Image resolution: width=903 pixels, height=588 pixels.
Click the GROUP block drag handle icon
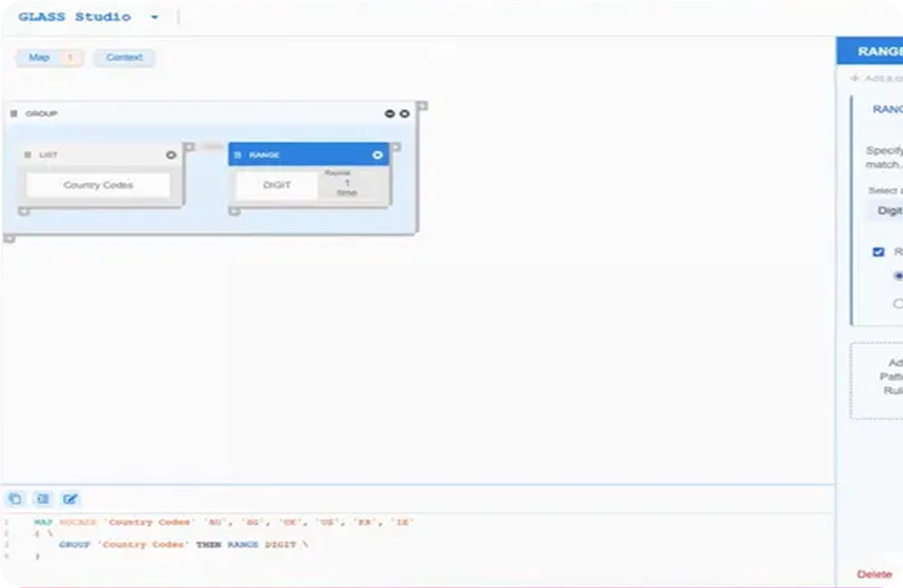[x=14, y=114]
